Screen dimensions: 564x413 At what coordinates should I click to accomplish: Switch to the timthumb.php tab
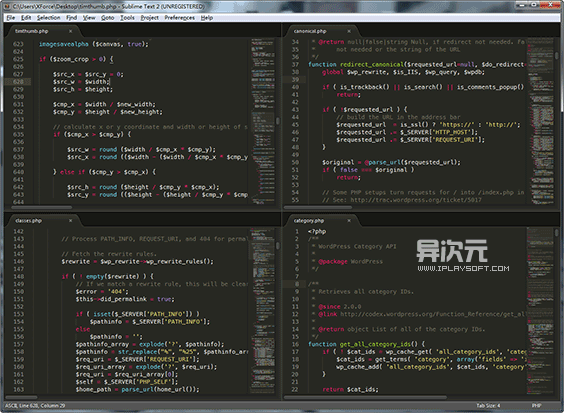32,31
